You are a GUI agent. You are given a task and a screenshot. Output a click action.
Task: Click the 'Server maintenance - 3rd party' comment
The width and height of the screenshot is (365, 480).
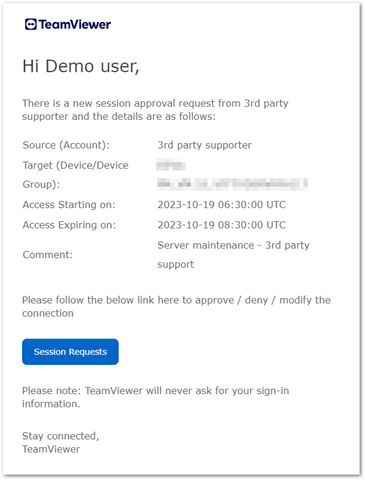233,245
